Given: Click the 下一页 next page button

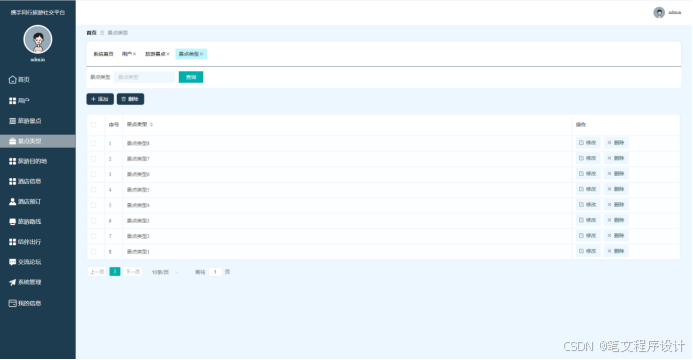Looking at the screenshot, I should click(133, 272).
